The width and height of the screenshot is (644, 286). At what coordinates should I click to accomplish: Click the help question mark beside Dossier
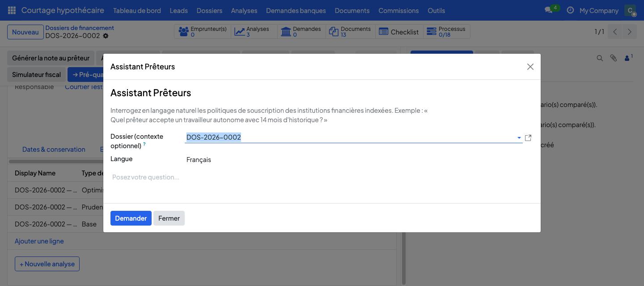click(x=144, y=144)
